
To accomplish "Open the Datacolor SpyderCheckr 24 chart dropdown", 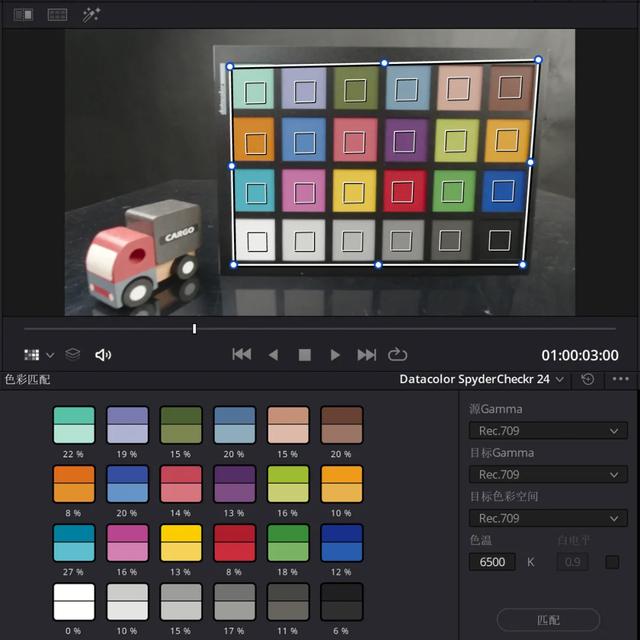I will click(482, 380).
